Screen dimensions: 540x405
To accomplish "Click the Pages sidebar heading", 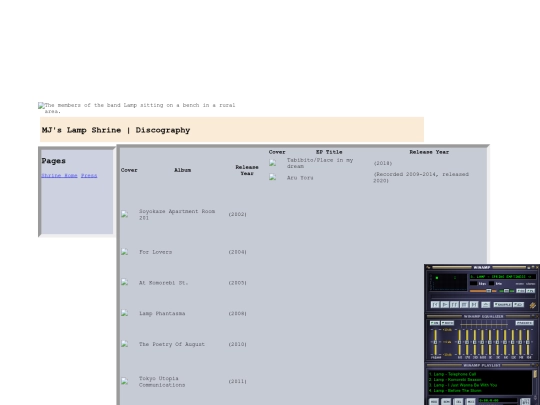I will [53, 161].
